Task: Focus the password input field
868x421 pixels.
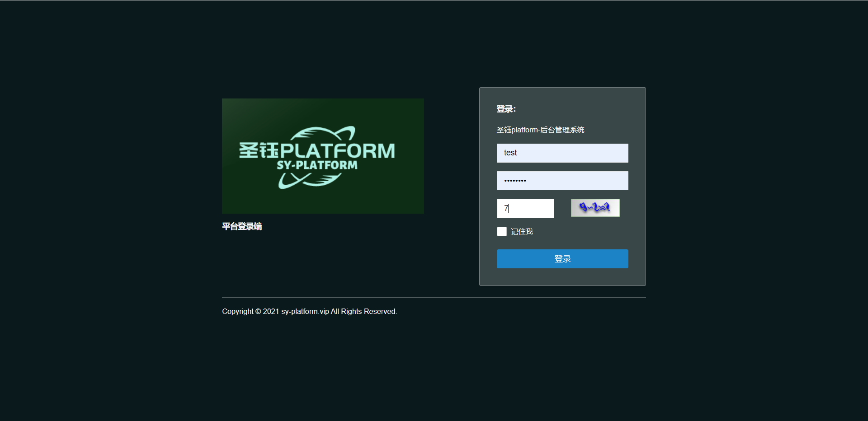Action: pos(562,181)
